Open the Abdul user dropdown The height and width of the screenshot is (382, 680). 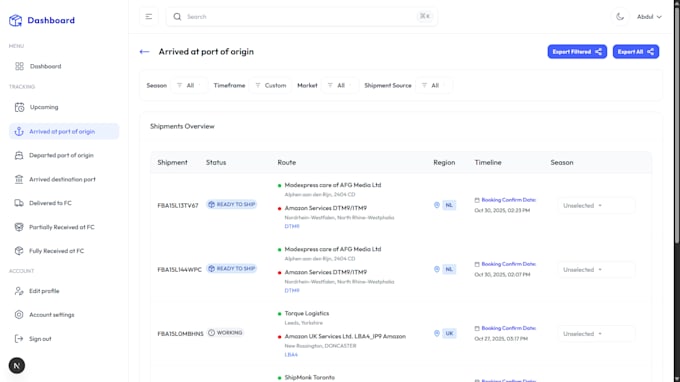649,16
